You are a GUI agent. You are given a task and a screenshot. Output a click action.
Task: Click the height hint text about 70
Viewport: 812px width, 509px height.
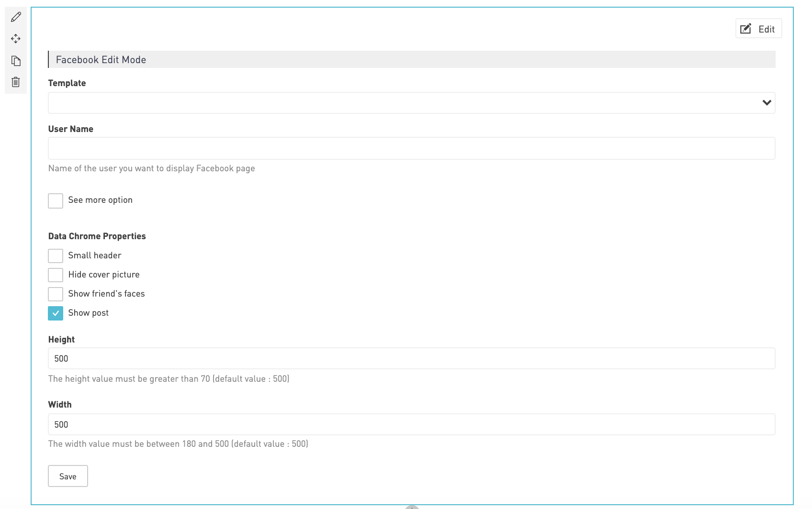click(x=169, y=379)
